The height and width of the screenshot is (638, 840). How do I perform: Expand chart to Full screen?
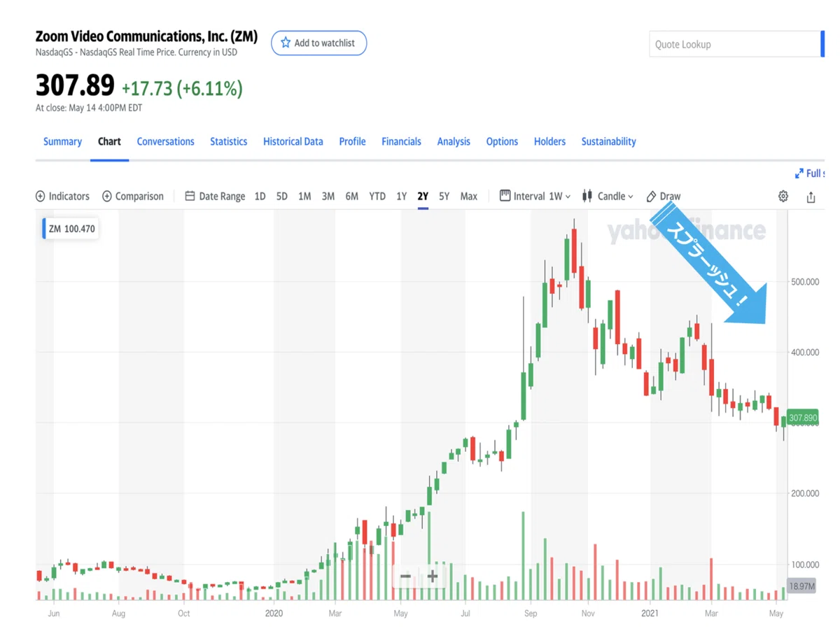point(809,173)
